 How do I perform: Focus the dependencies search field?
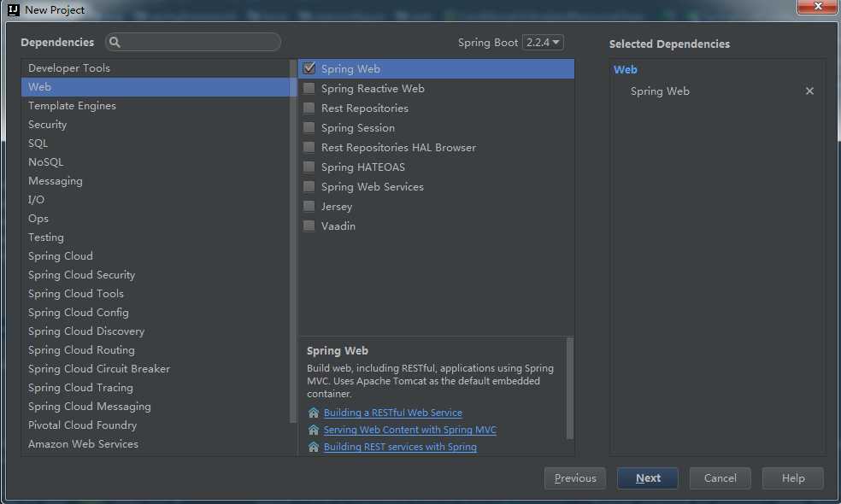[193, 42]
